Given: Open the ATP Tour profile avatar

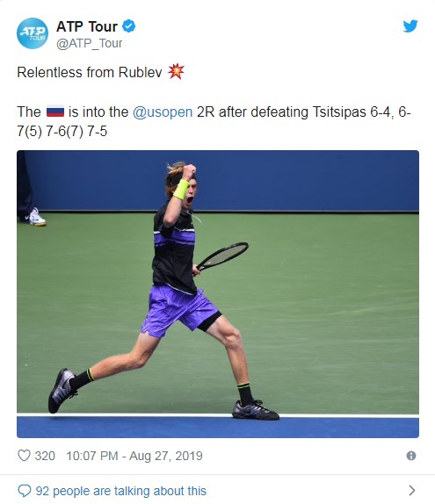Looking at the screenshot, I should click(33, 33).
